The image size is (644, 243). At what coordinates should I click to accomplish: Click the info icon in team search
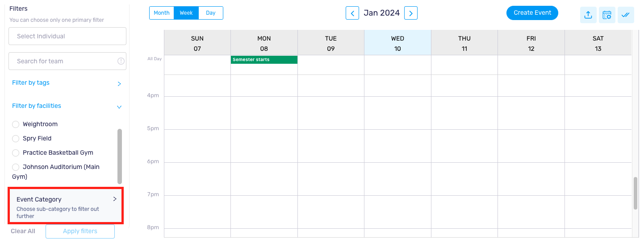tap(121, 61)
